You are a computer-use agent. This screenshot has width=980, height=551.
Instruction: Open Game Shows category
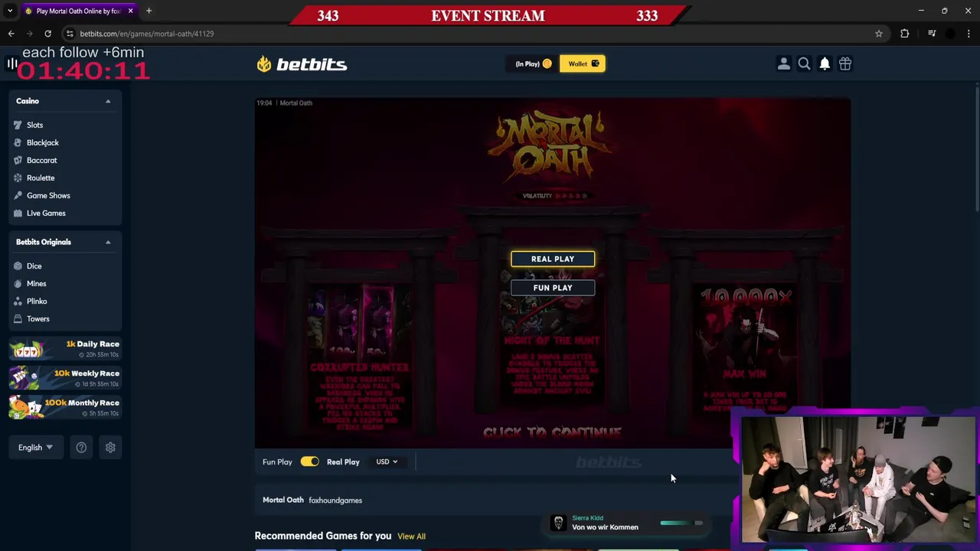click(47, 195)
